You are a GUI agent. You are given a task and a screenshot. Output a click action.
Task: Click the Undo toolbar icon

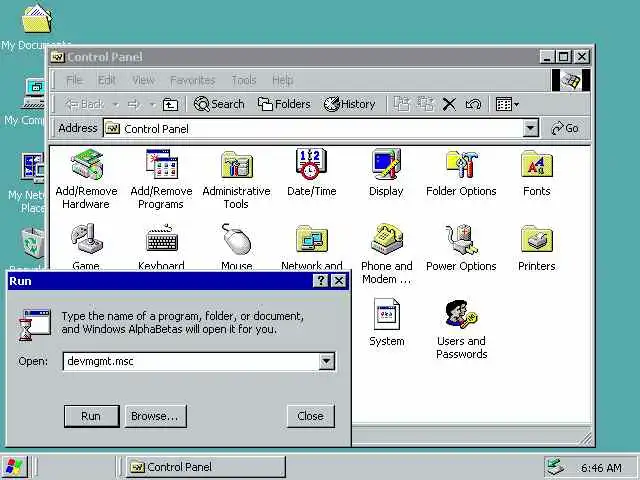[473, 104]
